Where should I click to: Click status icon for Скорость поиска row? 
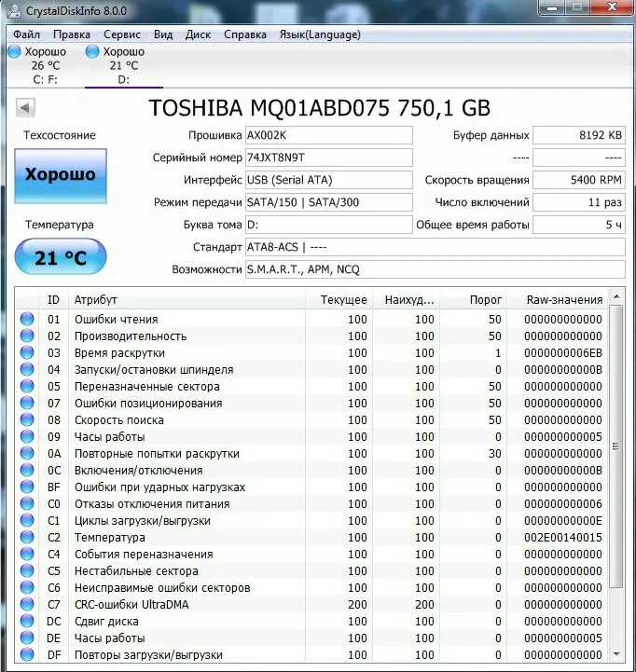pos(27,419)
